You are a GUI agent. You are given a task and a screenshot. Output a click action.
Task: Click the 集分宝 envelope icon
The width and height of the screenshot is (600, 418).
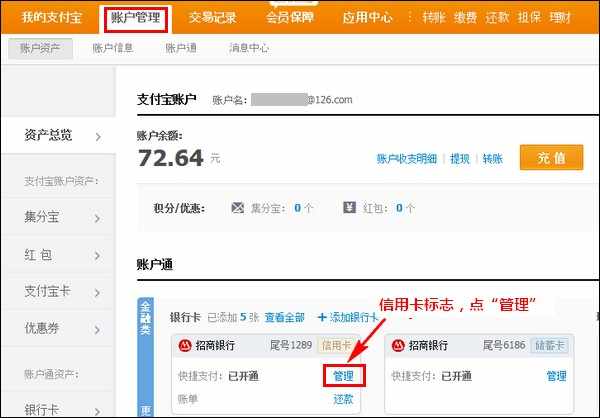(x=238, y=208)
